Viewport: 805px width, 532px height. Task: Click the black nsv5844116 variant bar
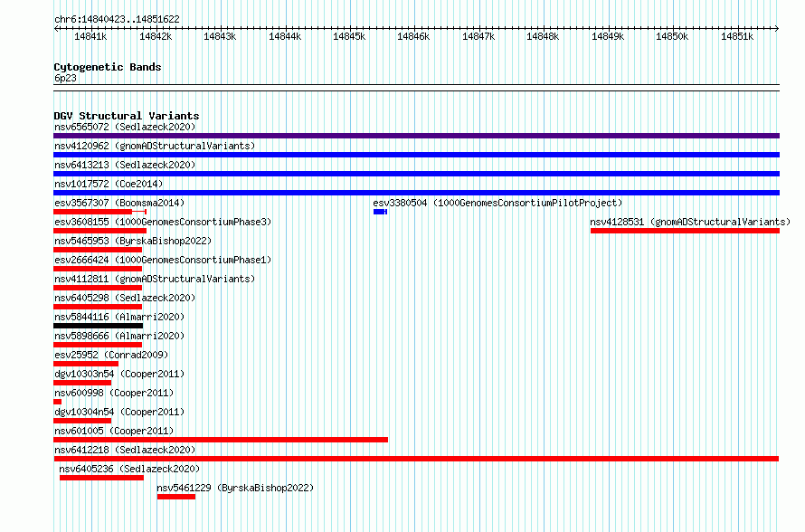pyautogui.click(x=98, y=326)
